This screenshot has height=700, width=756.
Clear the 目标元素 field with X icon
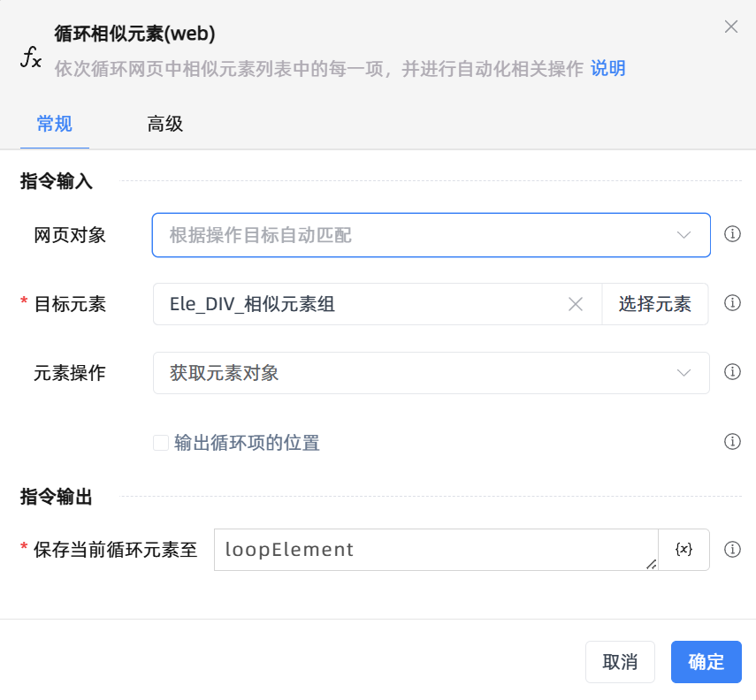576,304
